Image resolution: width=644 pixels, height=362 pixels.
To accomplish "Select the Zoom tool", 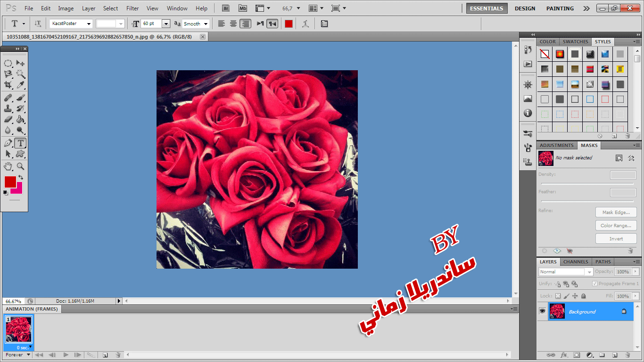I will tap(20, 166).
